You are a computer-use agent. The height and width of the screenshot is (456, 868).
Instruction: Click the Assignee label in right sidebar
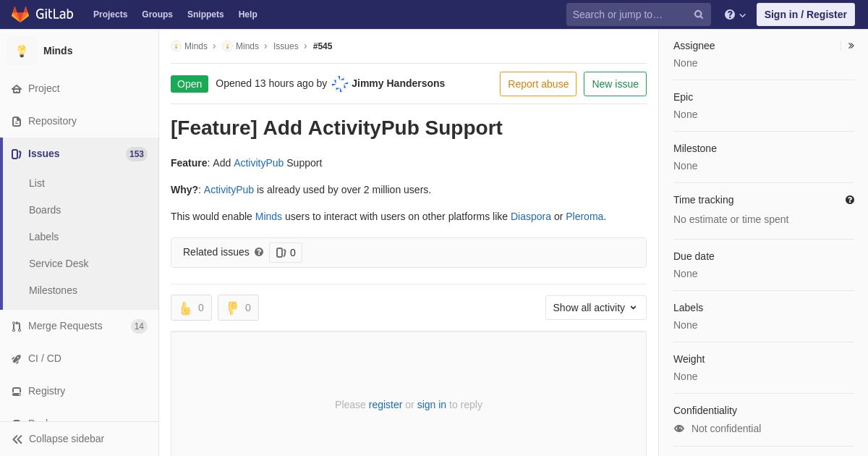(694, 46)
